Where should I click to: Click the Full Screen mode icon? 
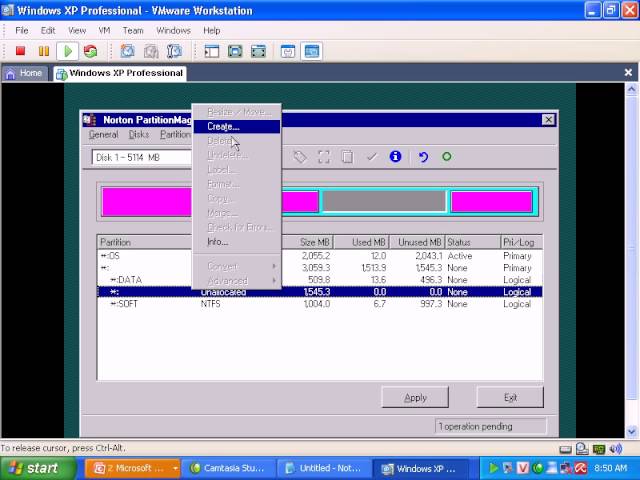pyautogui.click(x=235, y=51)
